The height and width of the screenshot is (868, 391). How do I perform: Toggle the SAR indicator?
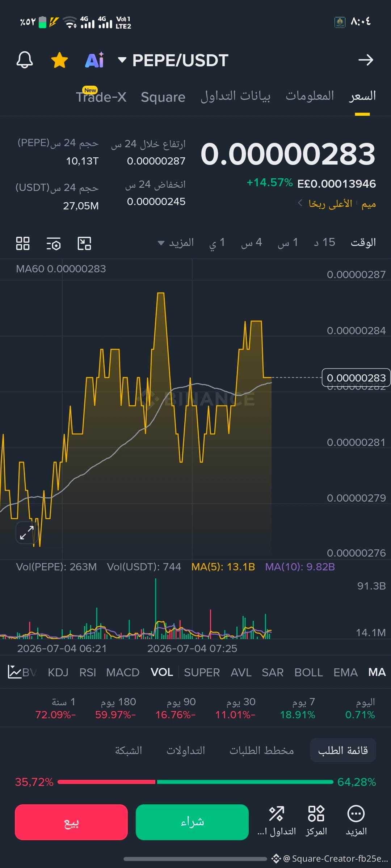273,672
